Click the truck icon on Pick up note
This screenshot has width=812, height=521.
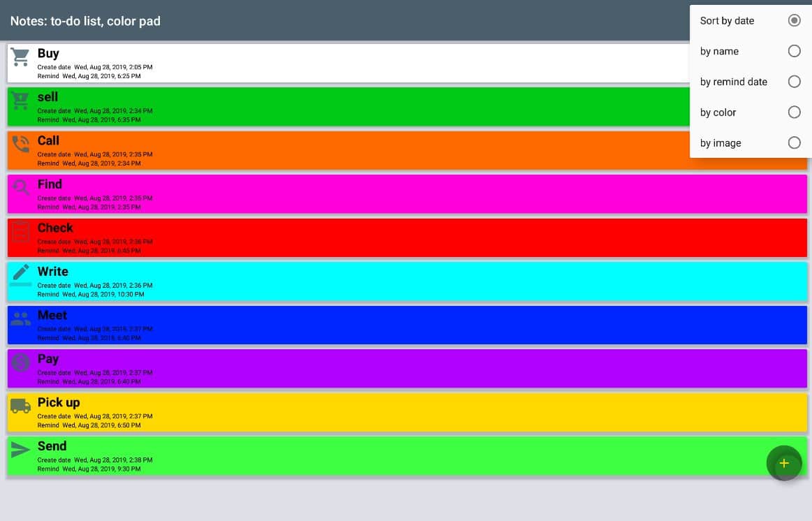[20, 406]
